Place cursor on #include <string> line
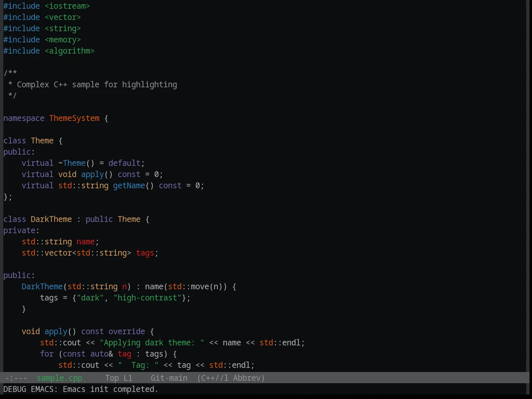The width and height of the screenshot is (532, 399). [42, 28]
